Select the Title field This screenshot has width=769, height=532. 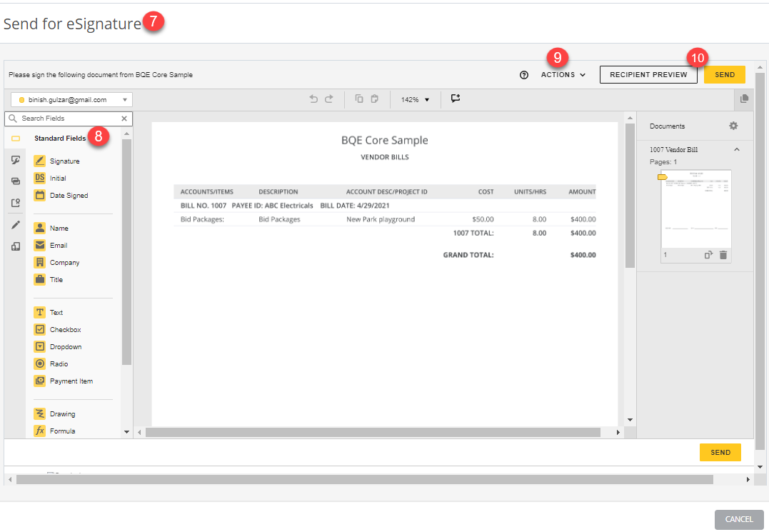tap(49, 280)
